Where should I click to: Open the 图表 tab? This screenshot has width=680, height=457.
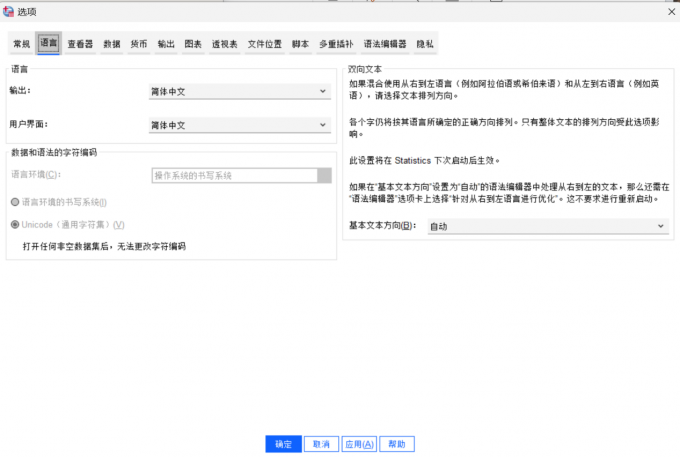(x=193, y=44)
